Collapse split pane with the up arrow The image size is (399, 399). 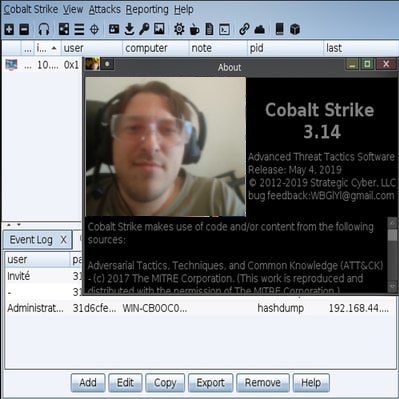[9, 225]
